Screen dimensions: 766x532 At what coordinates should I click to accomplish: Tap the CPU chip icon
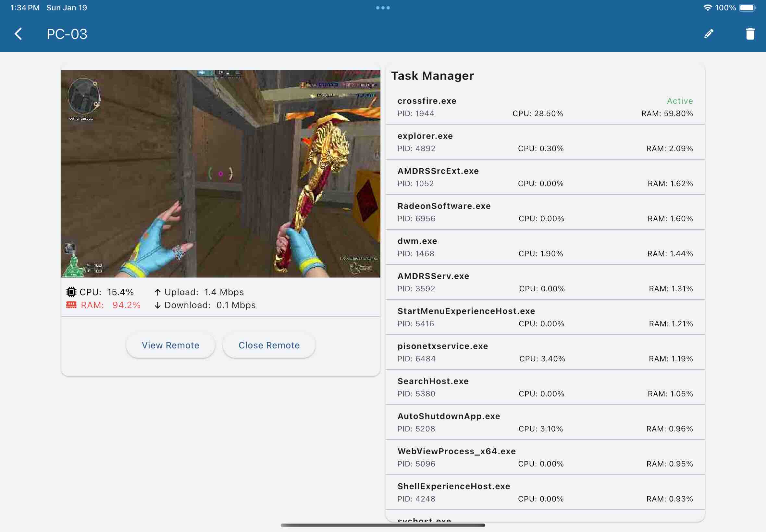pos(71,292)
